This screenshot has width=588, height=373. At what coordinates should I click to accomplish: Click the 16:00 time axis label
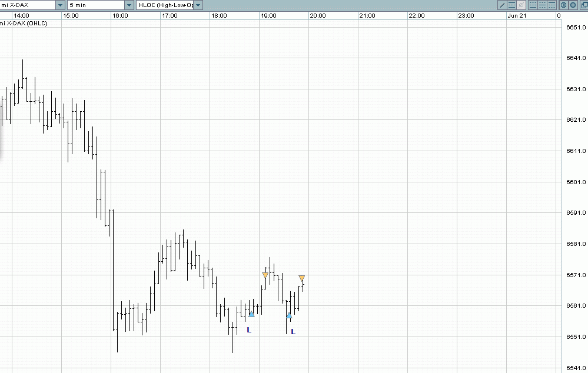[x=120, y=15]
